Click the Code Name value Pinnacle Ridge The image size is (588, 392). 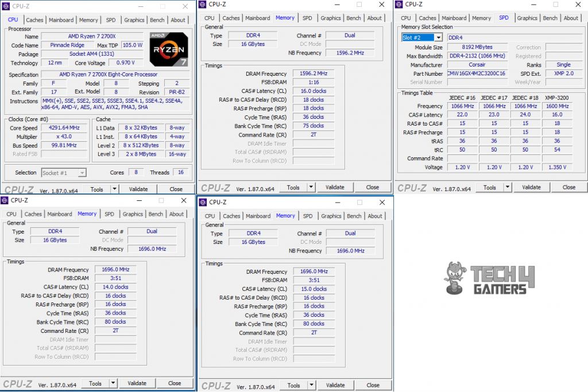pos(67,45)
